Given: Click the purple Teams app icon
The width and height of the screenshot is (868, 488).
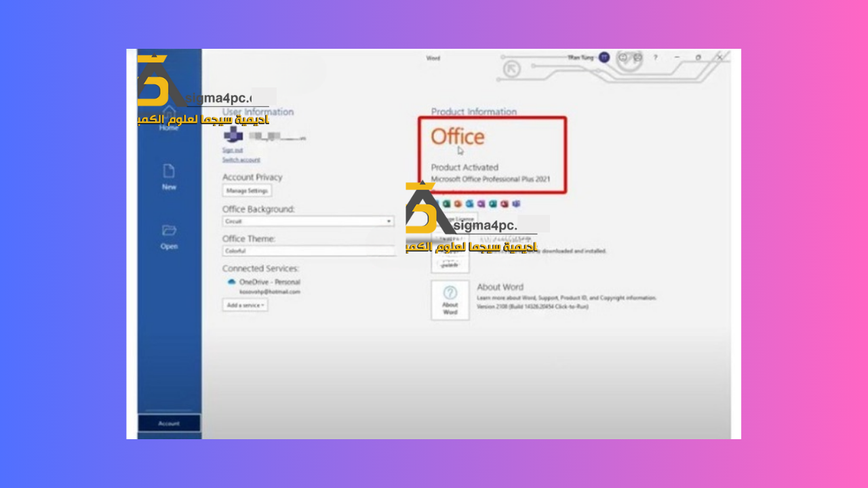Looking at the screenshot, I should (x=516, y=204).
